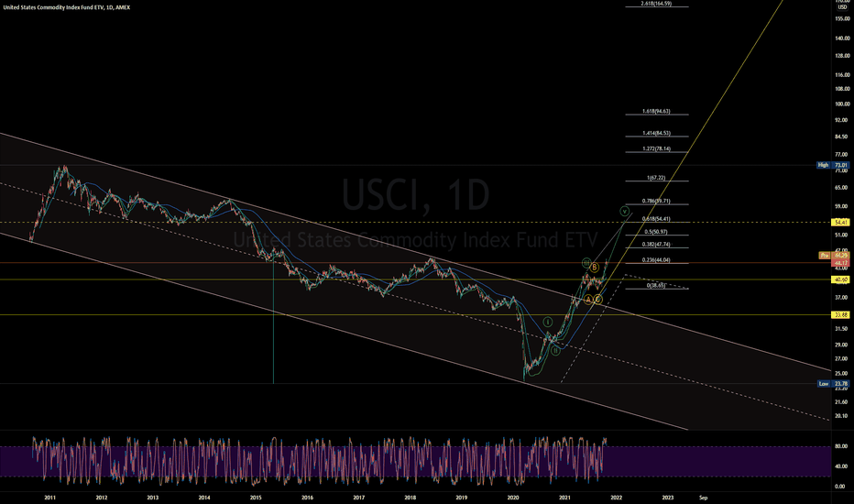Click the 0.00 level on the oscillator scale
The image size is (854, 504).
841,487
